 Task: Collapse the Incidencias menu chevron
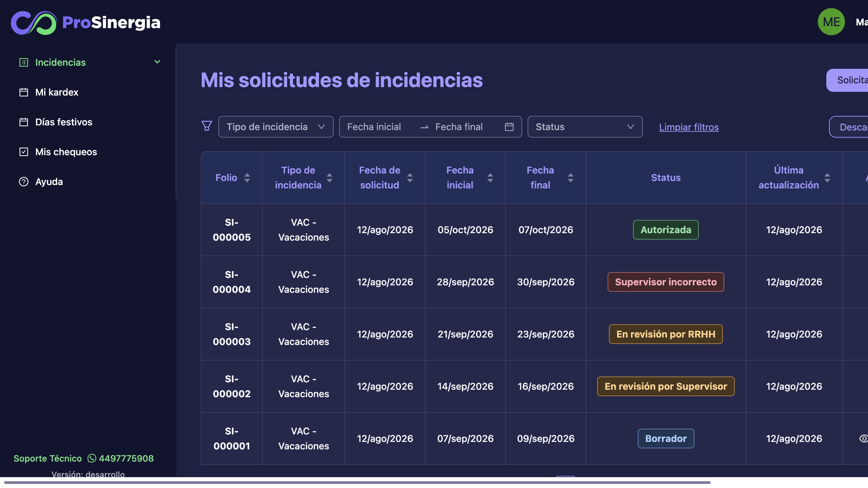(157, 62)
